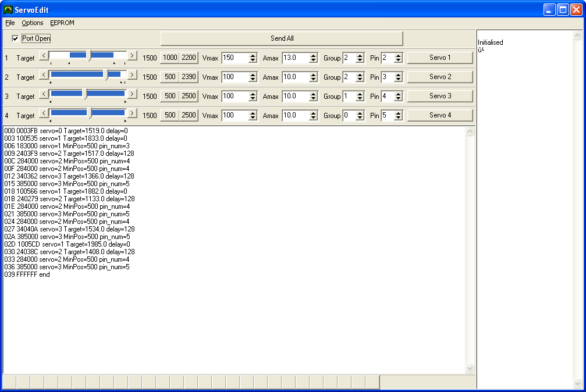Viewport: 586px width, 392px height.
Task: Decrease row 2 Pin with down spinner
Action: coord(399,79)
